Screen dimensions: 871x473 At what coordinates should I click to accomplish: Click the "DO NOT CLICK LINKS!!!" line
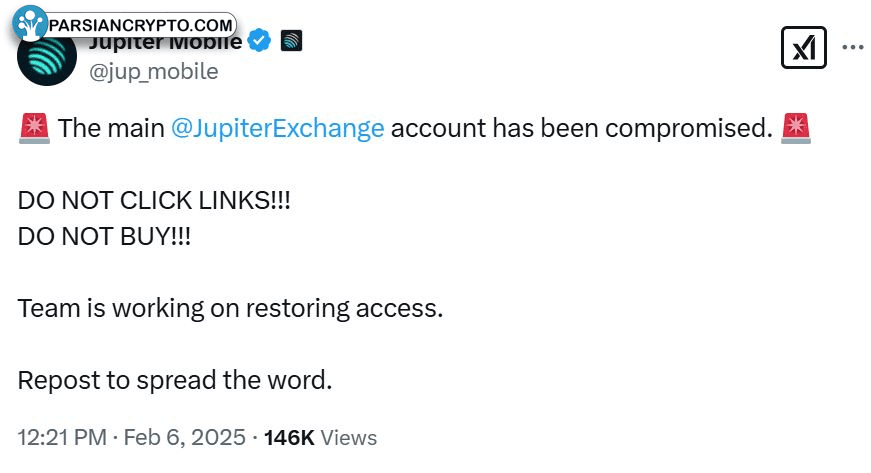click(x=154, y=200)
